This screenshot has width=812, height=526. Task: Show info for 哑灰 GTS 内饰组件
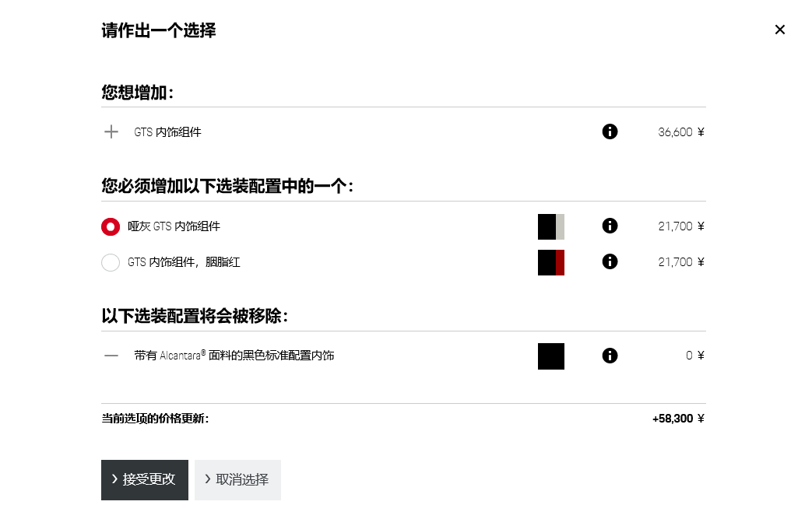610,226
